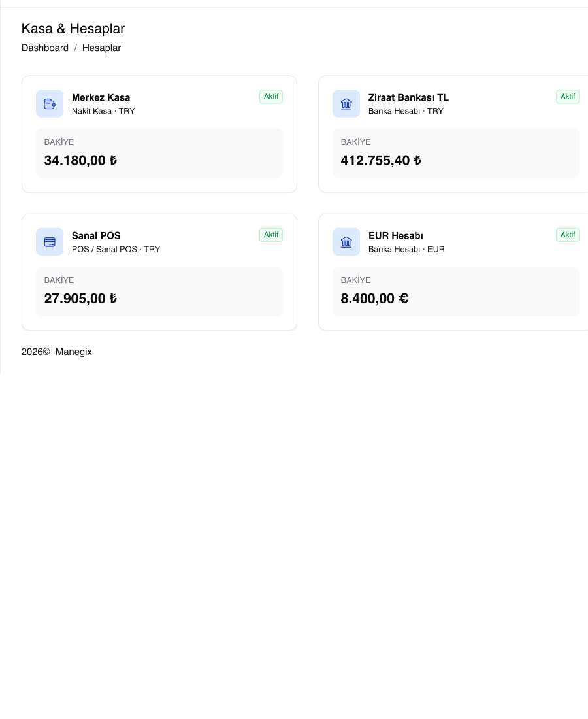
Task: Select the Merkez Kasa account title
Action: (101, 97)
